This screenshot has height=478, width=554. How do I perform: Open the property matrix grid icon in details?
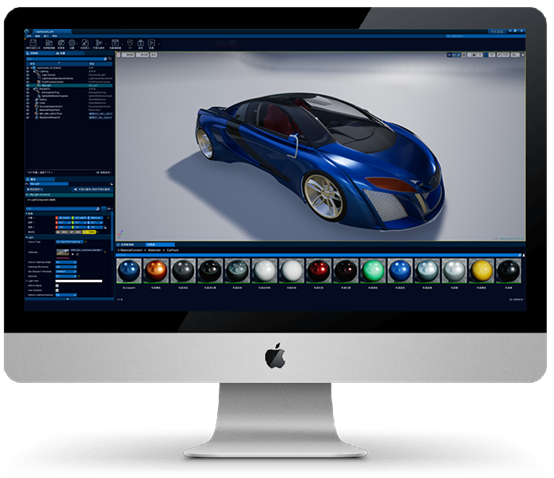click(x=104, y=209)
